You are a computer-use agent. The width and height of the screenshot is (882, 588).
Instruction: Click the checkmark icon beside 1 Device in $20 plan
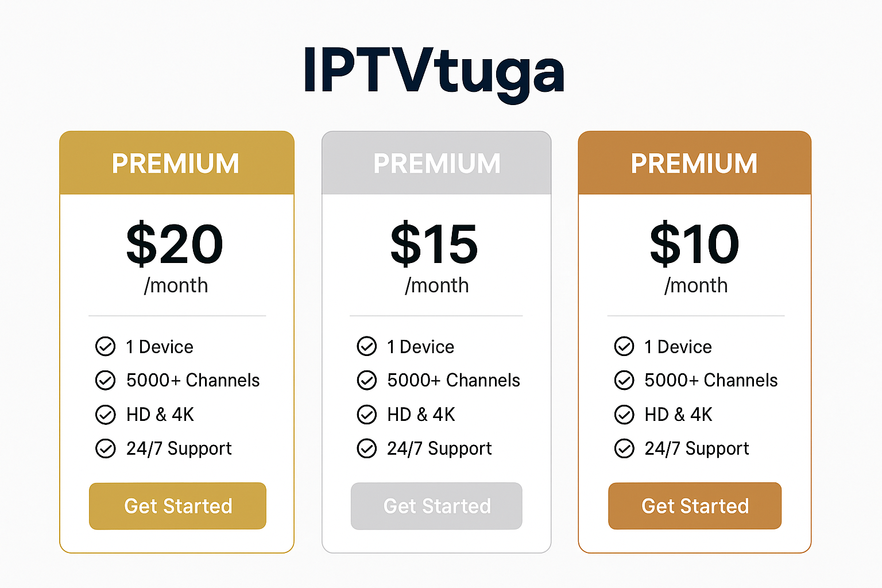[106, 347]
